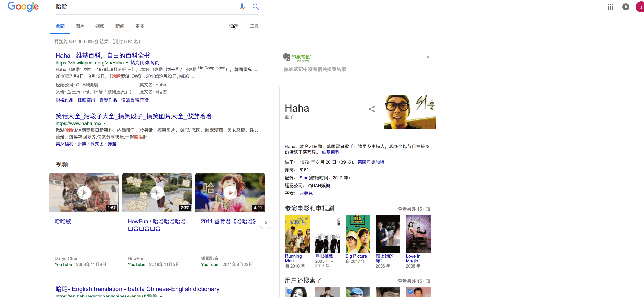This screenshot has height=297, width=644.
Task: Play the HowFun 哈哈哈哈哈 video
Action: 157,192
